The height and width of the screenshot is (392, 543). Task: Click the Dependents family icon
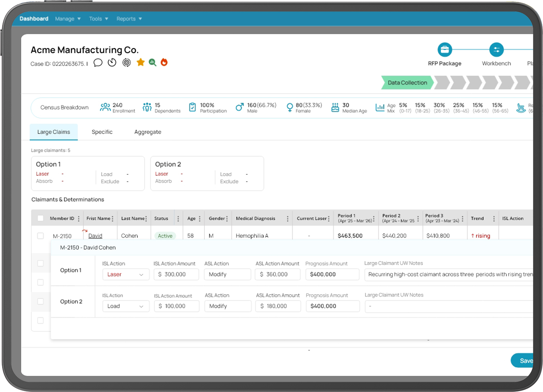coord(147,108)
